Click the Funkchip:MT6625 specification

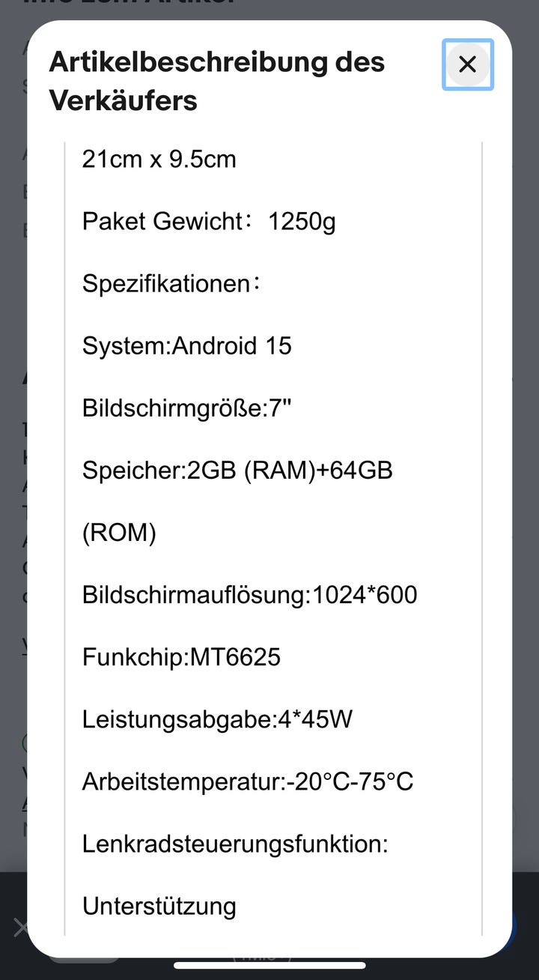[x=181, y=657]
